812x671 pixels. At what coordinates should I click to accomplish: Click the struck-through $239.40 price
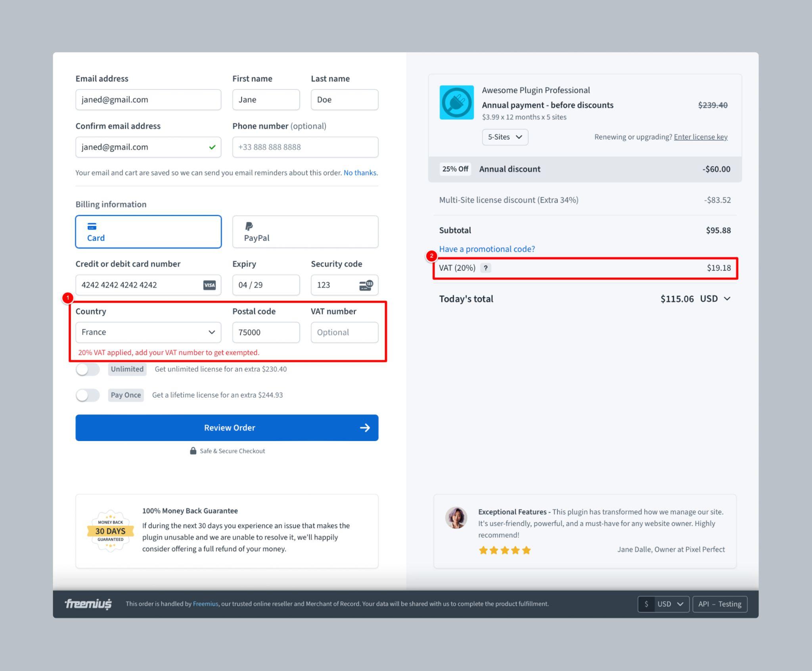pos(712,105)
